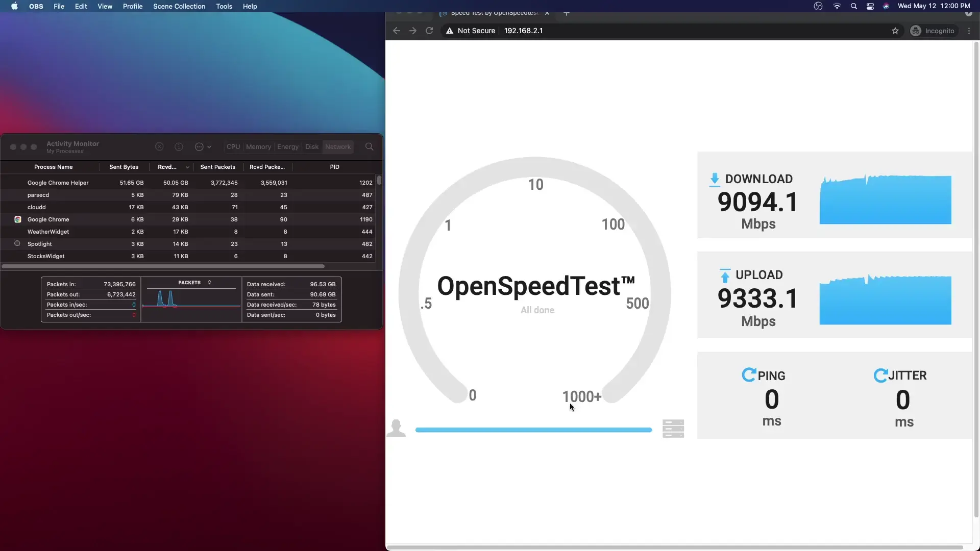Viewport: 980px width, 551px height.
Task: Sort by the Rcvd Bytes column
Action: [x=173, y=167]
